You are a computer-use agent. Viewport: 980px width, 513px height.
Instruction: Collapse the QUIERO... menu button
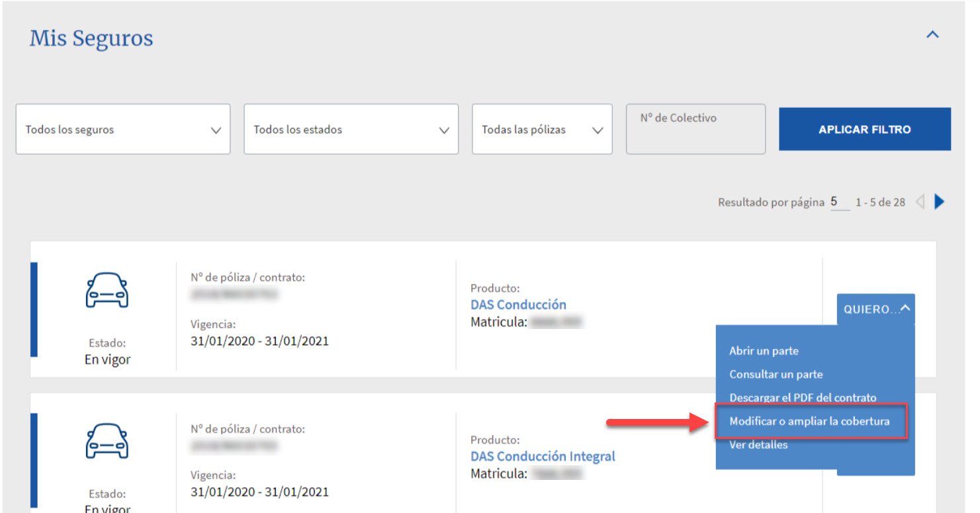pos(875,309)
